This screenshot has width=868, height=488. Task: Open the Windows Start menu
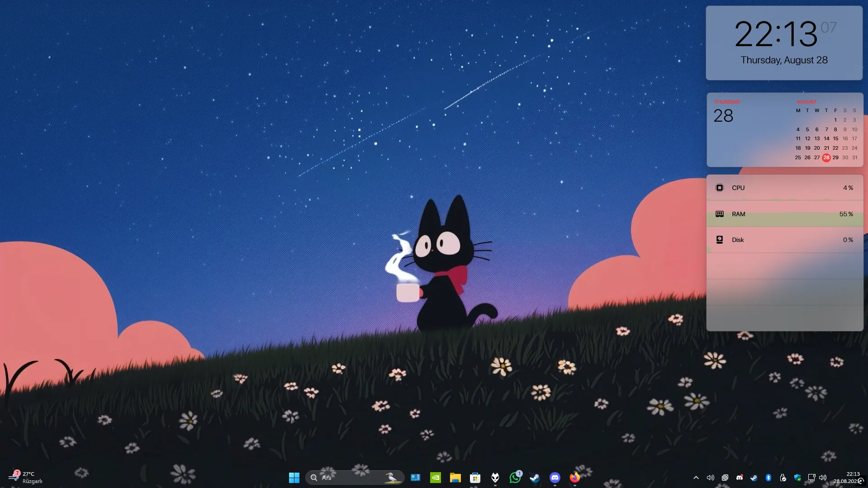pyautogui.click(x=294, y=478)
